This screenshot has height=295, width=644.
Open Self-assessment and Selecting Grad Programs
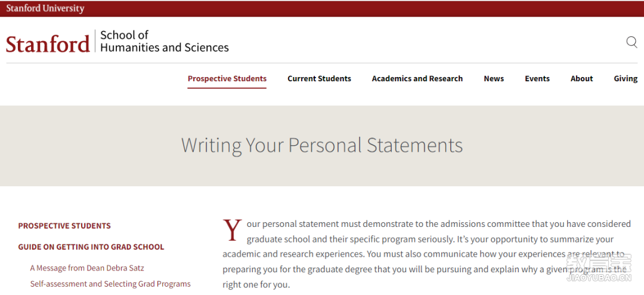(x=110, y=284)
